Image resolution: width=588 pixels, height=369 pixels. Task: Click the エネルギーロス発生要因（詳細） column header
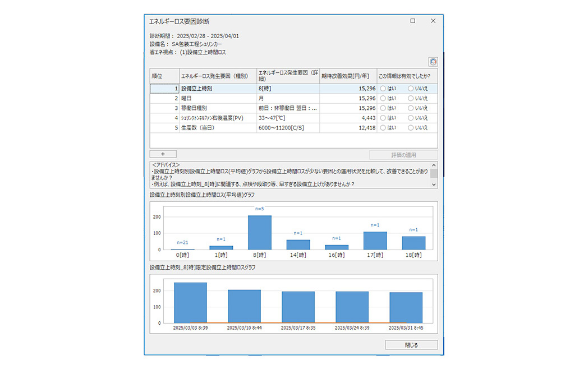click(288, 76)
